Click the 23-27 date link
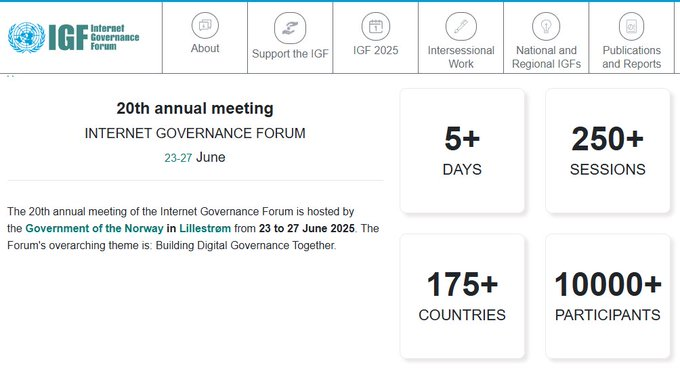The image size is (680, 371). tap(178, 158)
